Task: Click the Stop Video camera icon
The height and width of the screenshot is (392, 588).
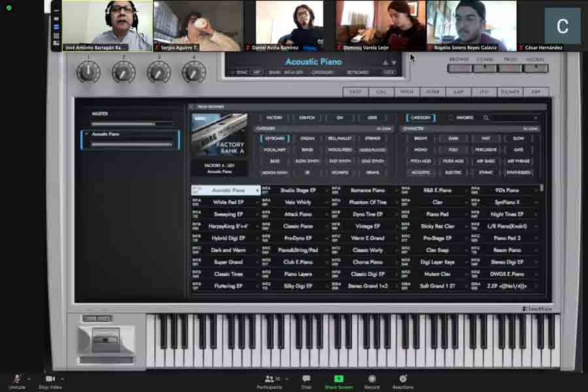Action: tap(50, 379)
